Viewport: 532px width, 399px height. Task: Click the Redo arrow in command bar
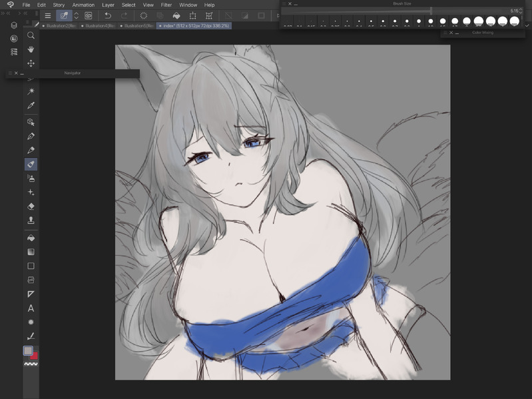pos(125,15)
